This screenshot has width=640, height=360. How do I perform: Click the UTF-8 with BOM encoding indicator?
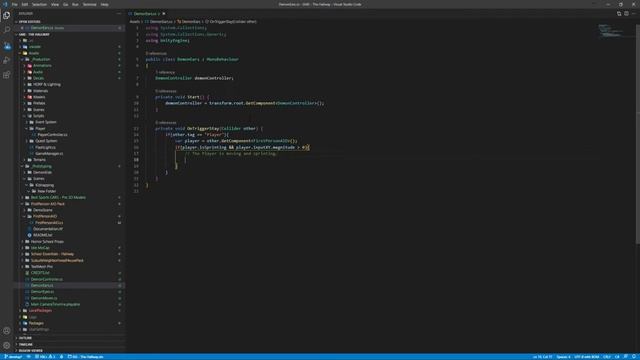tap(587, 357)
